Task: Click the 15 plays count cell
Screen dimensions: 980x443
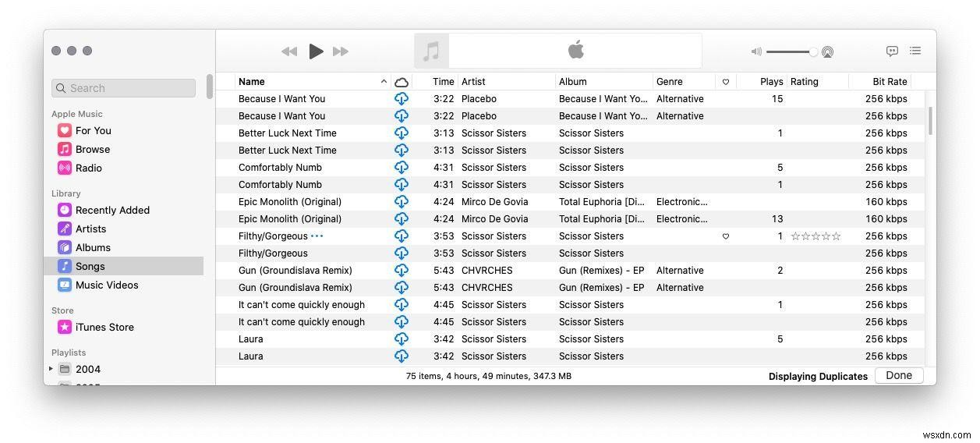Action: pos(777,98)
